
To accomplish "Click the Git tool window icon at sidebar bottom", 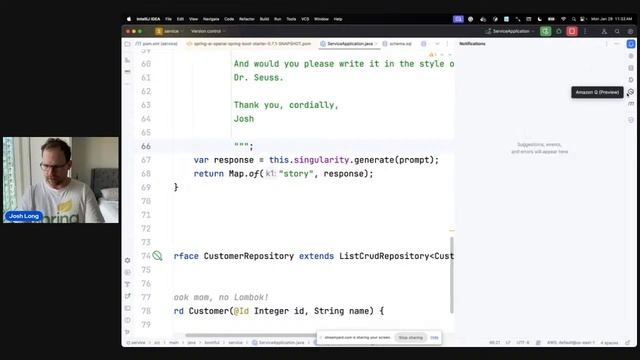I will [128, 331].
